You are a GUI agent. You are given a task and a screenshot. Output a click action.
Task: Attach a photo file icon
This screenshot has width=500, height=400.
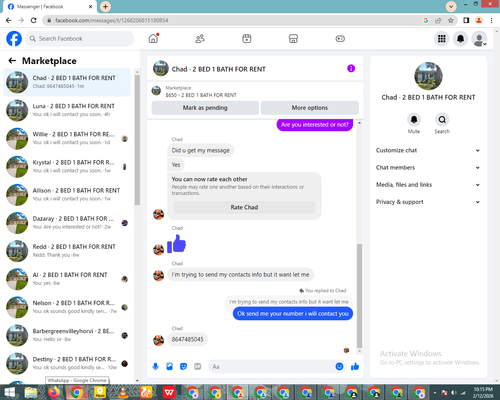[169, 367]
